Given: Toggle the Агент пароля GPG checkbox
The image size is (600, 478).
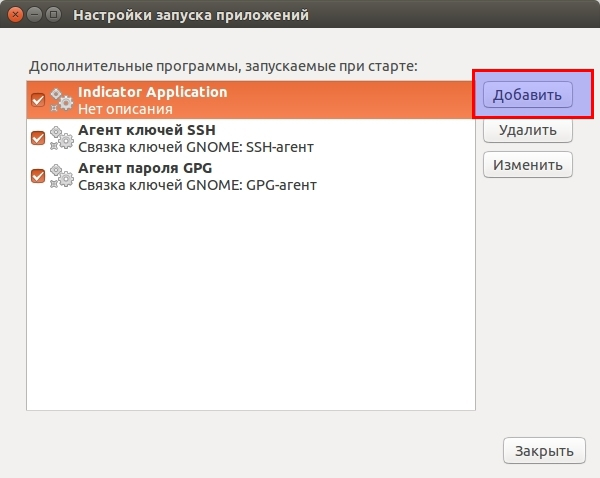Looking at the screenshot, I should [x=38, y=176].
